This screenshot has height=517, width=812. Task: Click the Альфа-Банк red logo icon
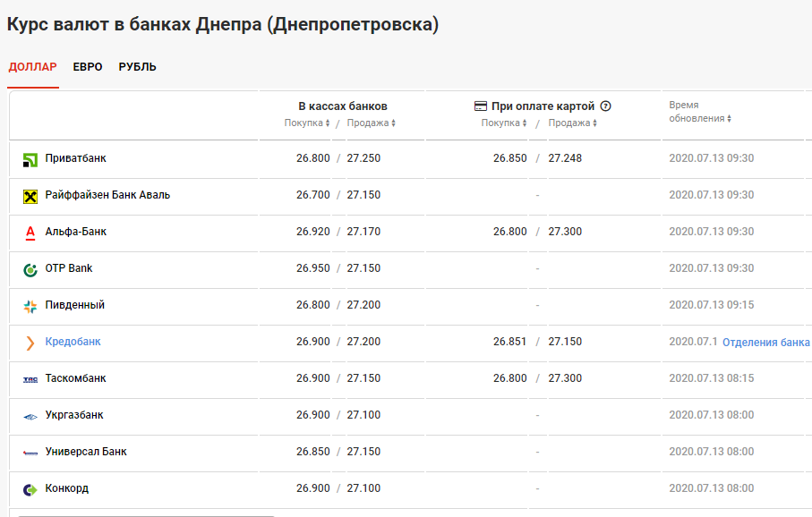pyautogui.click(x=30, y=233)
